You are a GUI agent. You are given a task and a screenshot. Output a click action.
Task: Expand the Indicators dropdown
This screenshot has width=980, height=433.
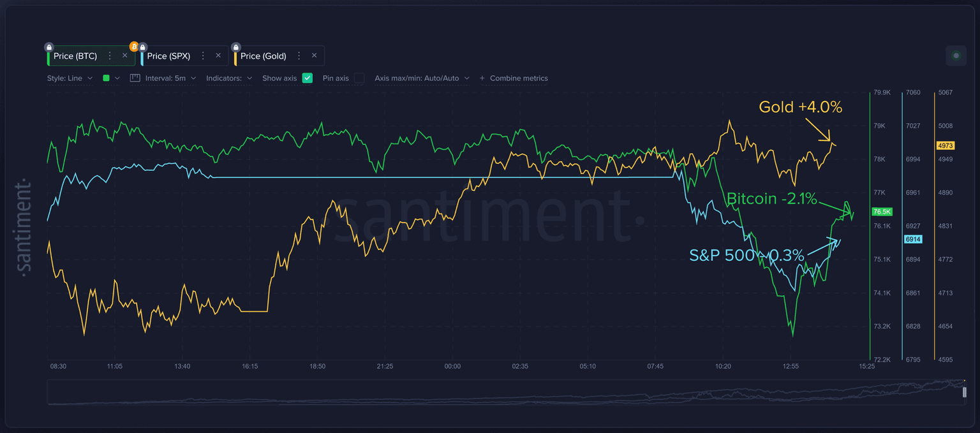coord(228,78)
